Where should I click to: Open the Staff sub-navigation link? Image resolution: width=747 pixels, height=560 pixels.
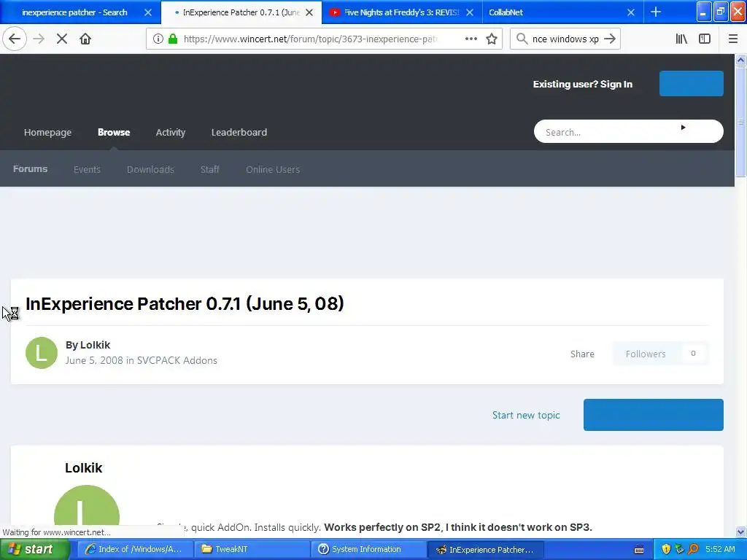coord(209,169)
